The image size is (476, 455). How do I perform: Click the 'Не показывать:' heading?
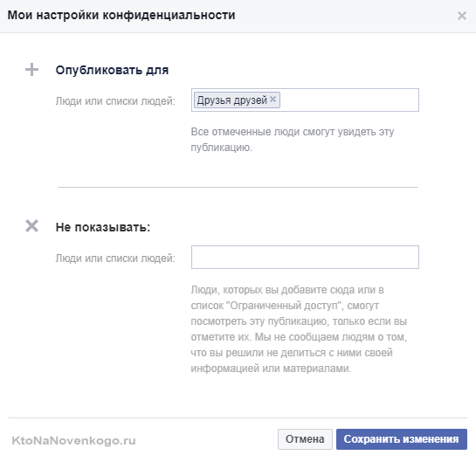pos(103,227)
